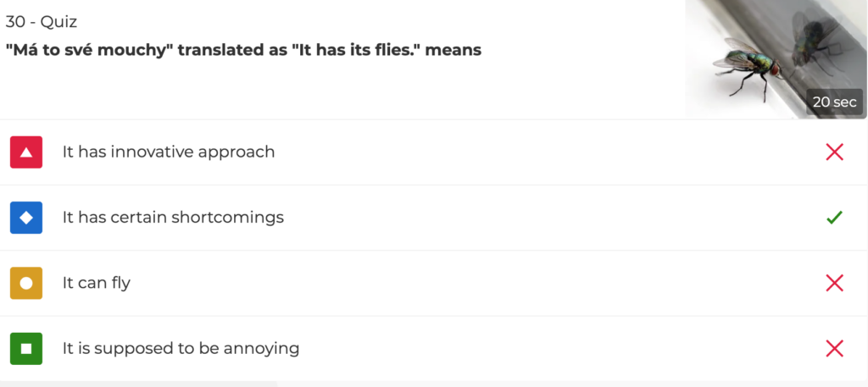The height and width of the screenshot is (387, 868).
Task: Choose the It can fly answer text
Action: coord(97,283)
